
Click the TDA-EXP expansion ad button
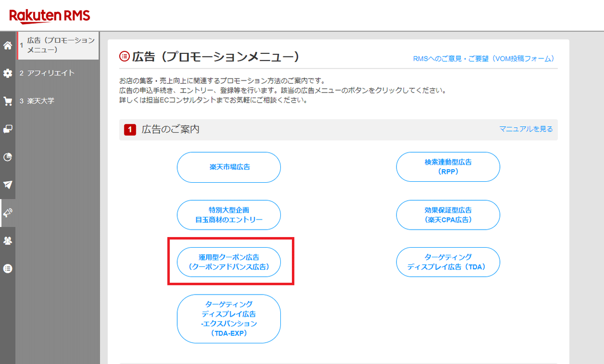[229, 319]
